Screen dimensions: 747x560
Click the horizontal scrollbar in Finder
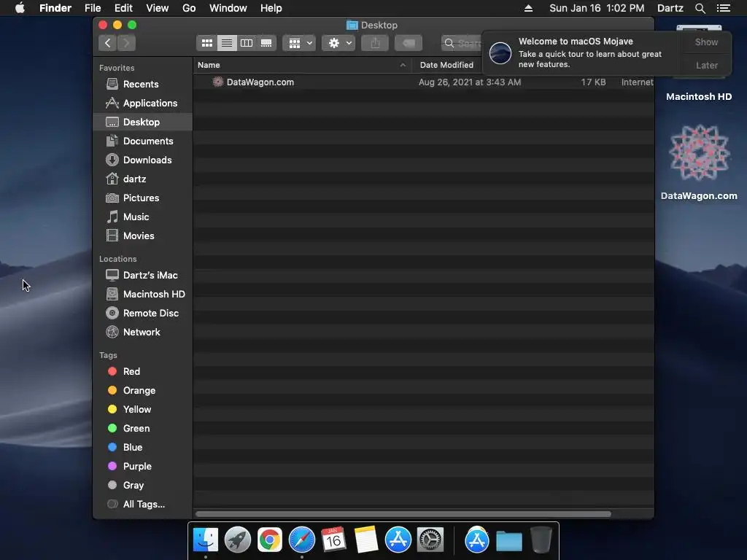(403, 514)
